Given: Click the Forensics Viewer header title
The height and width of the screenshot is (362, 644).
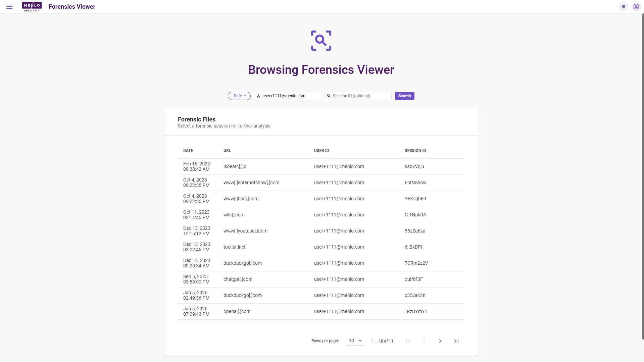Looking at the screenshot, I should [72, 7].
